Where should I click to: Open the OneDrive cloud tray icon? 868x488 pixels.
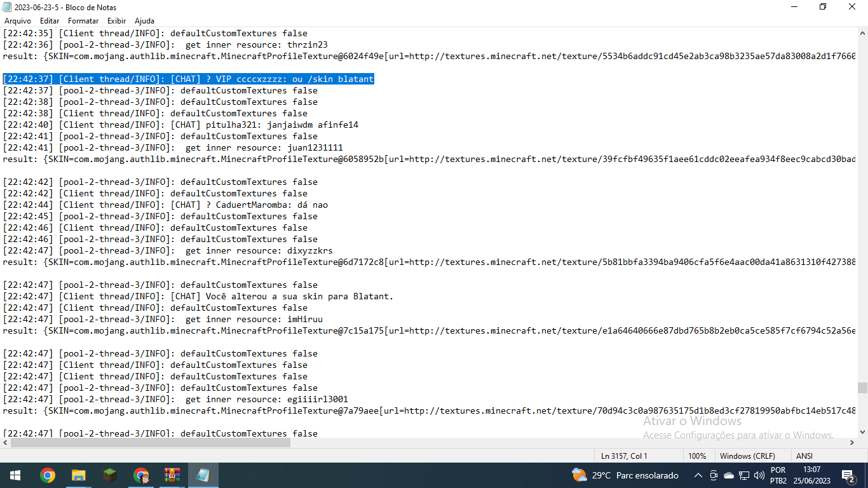729,475
